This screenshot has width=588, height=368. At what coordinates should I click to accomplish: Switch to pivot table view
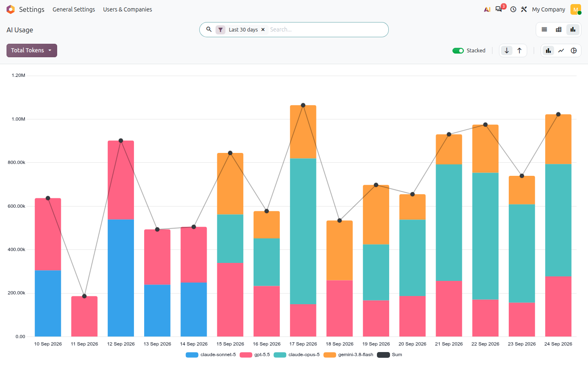559,29
